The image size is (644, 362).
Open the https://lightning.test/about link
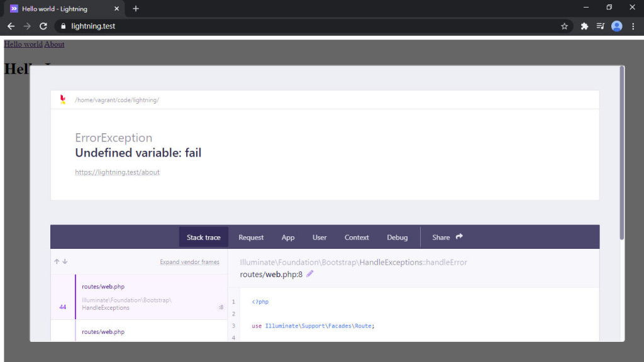tap(117, 172)
